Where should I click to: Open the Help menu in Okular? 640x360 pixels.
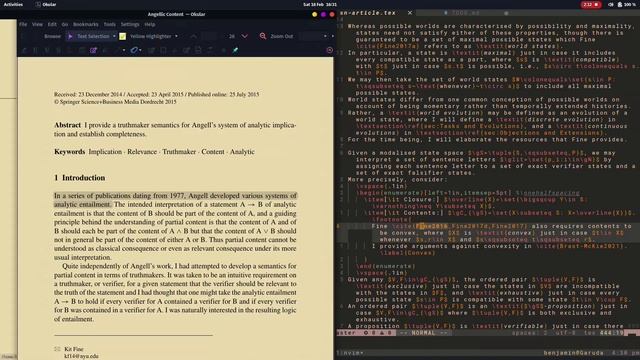(x=149, y=24)
